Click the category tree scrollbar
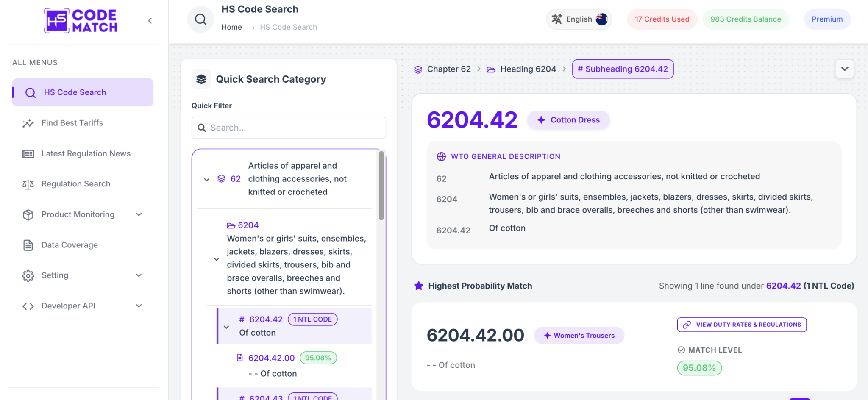The width and height of the screenshot is (868, 400). 381,186
